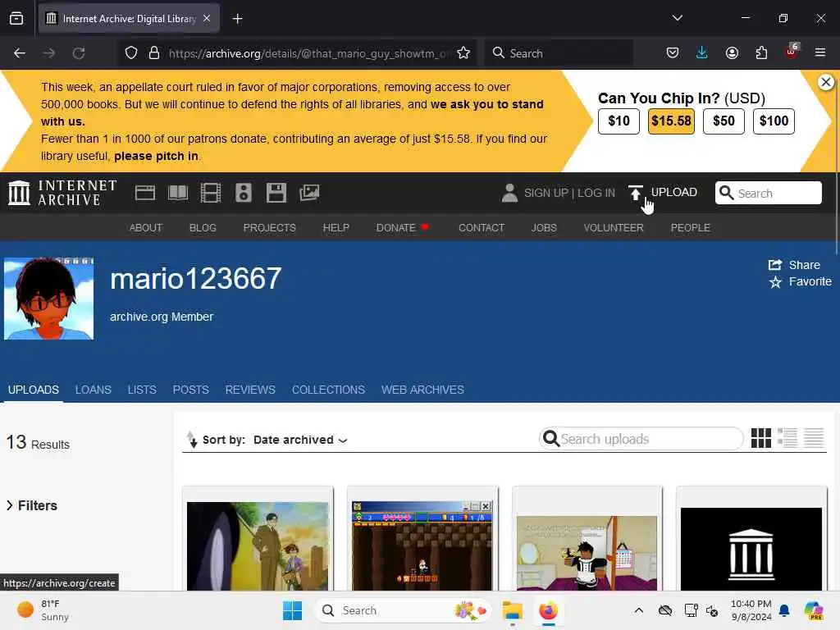Close the donation banner
840x630 pixels.
pyautogui.click(x=825, y=82)
